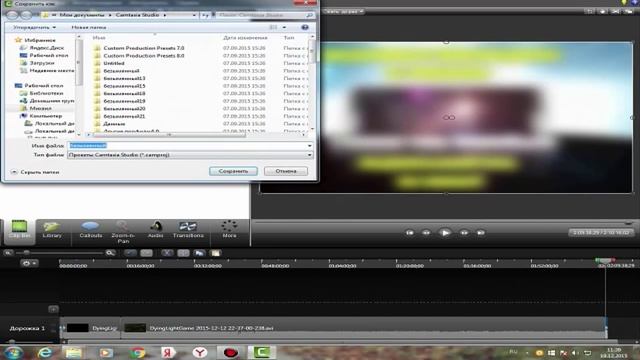Open the Упорядочить menu
This screenshot has width=640, height=360.
click(x=34, y=27)
